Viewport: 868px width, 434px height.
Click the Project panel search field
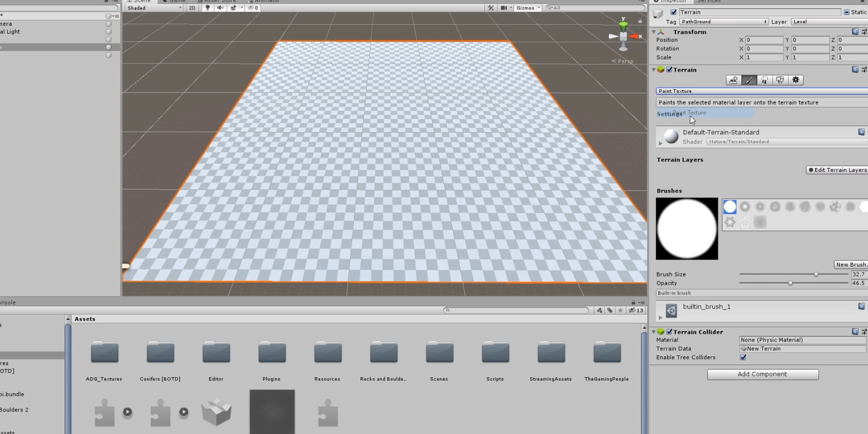[516, 310]
